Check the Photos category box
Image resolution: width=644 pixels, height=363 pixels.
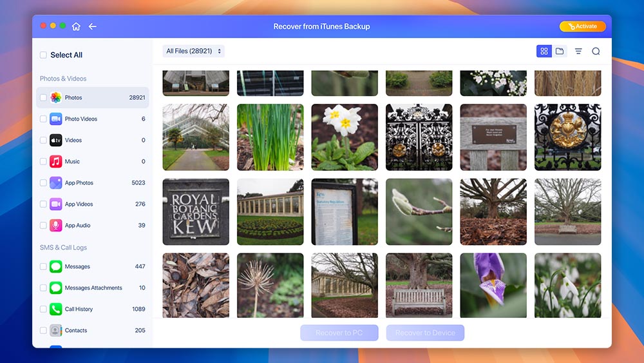(x=43, y=97)
